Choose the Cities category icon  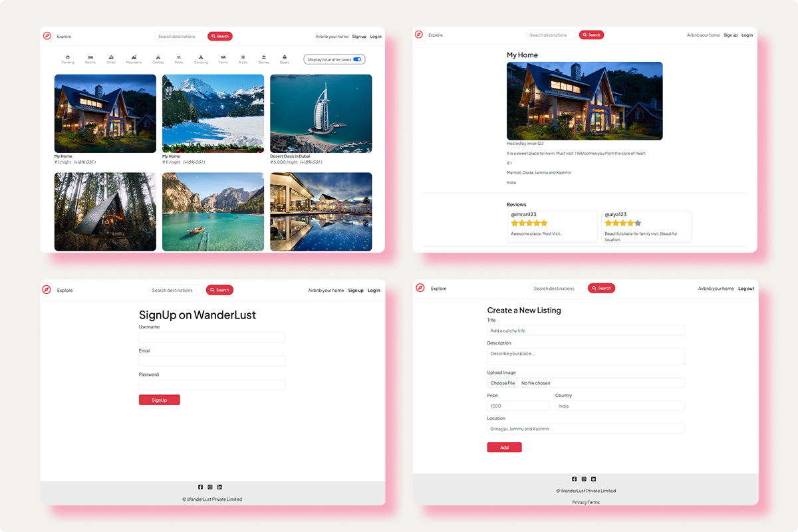111,58
